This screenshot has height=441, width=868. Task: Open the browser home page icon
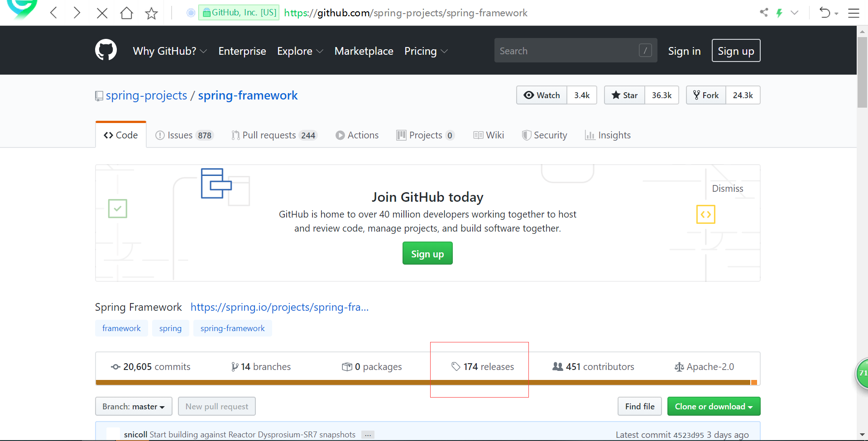click(127, 13)
